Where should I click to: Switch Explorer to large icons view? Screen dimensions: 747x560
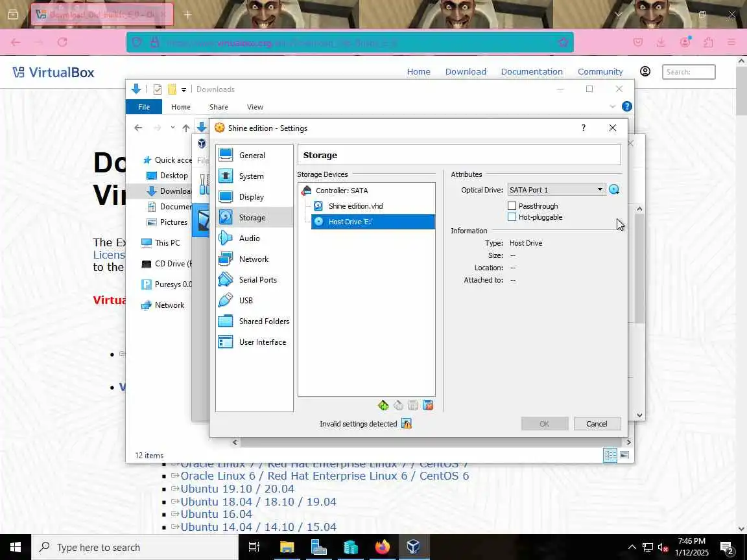(x=624, y=455)
